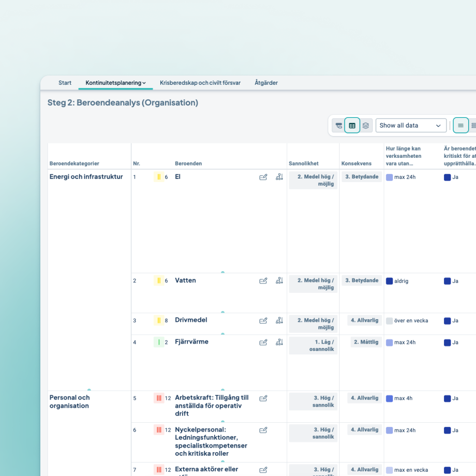This screenshot has width=476, height=476.
Task: Open Konsekvens value for Drivmedel row
Action: [x=365, y=320]
